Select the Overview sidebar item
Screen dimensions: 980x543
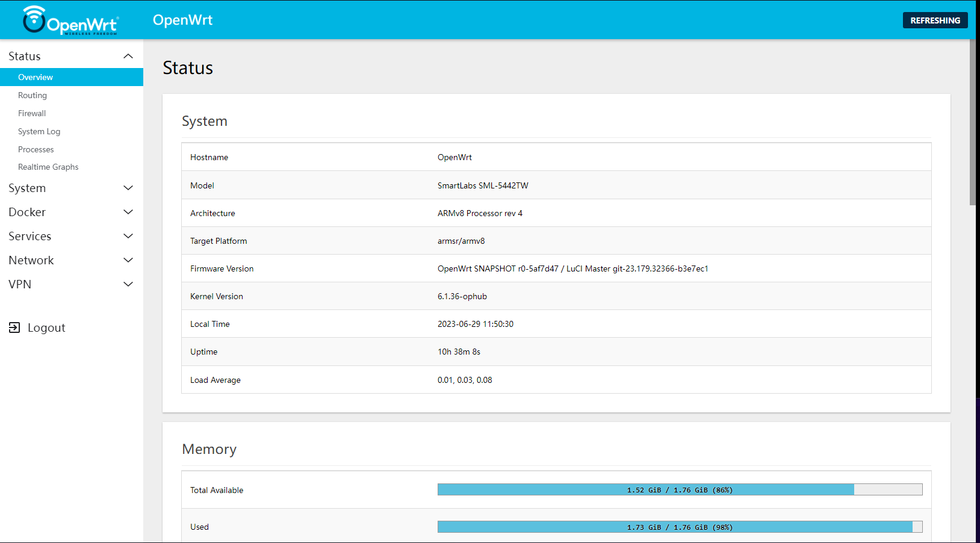coord(36,77)
